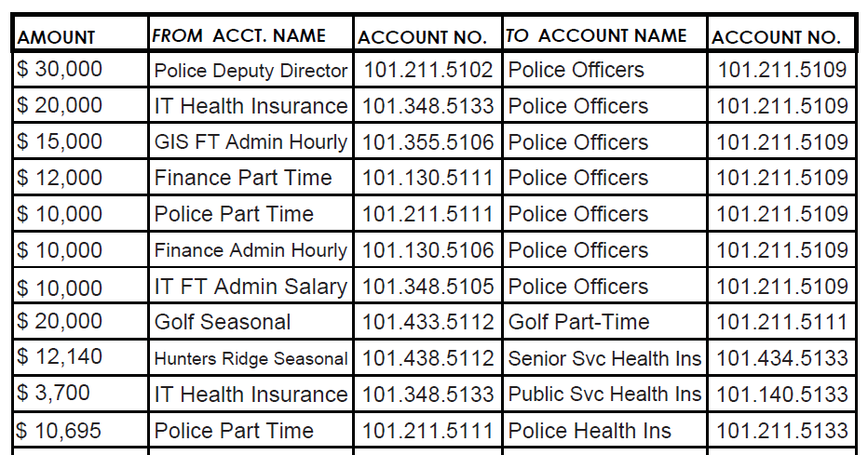Click the Golf Part-Time cell
The height and width of the screenshot is (455, 868).
tap(578, 323)
